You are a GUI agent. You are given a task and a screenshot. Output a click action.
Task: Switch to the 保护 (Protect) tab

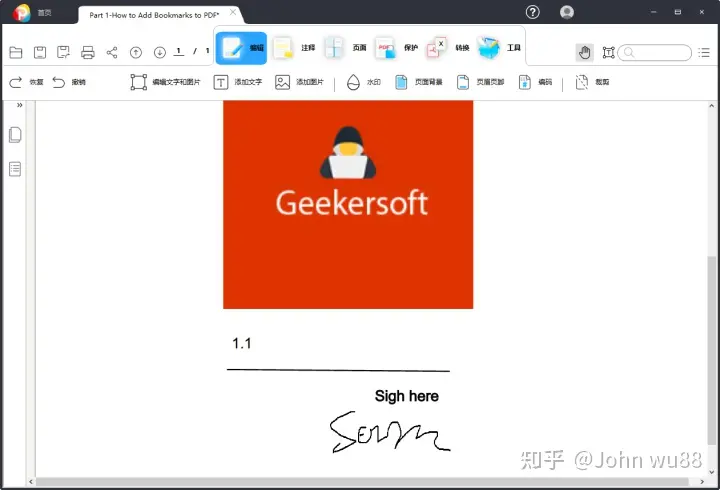[397, 48]
